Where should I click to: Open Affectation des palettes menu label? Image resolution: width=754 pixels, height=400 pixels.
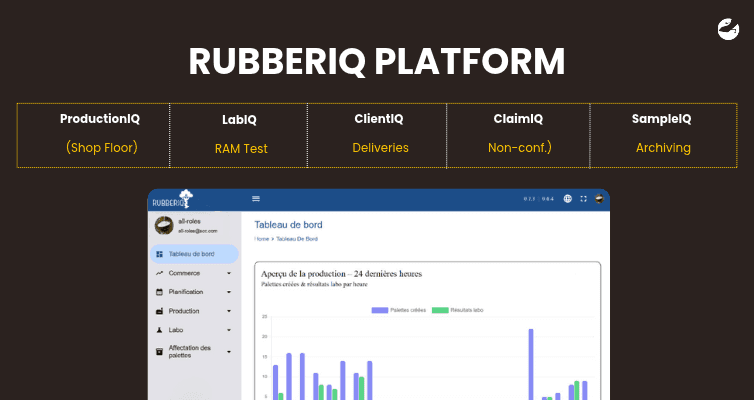click(x=189, y=351)
